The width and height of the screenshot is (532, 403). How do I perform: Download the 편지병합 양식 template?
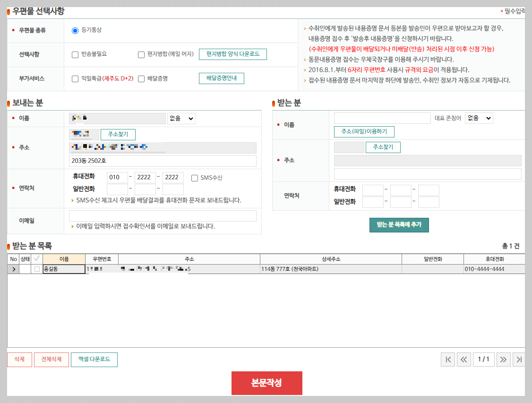pos(233,54)
